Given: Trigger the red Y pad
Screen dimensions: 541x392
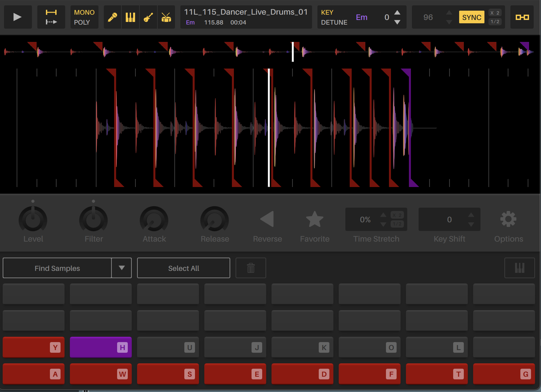Looking at the screenshot, I should click(34, 347).
